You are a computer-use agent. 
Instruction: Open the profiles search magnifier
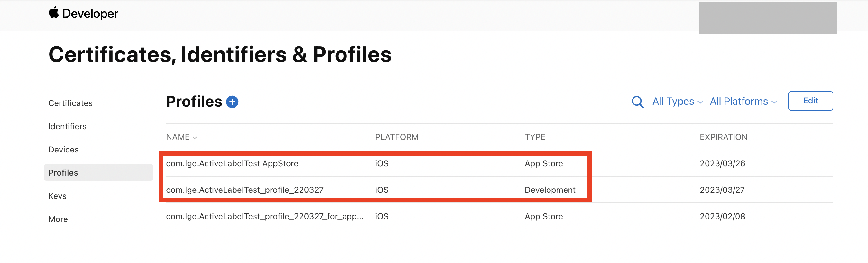click(x=637, y=102)
